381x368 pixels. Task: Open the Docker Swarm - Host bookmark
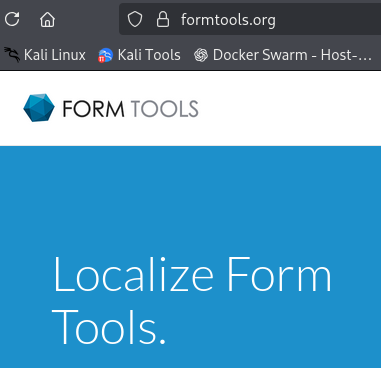tap(283, 55)
